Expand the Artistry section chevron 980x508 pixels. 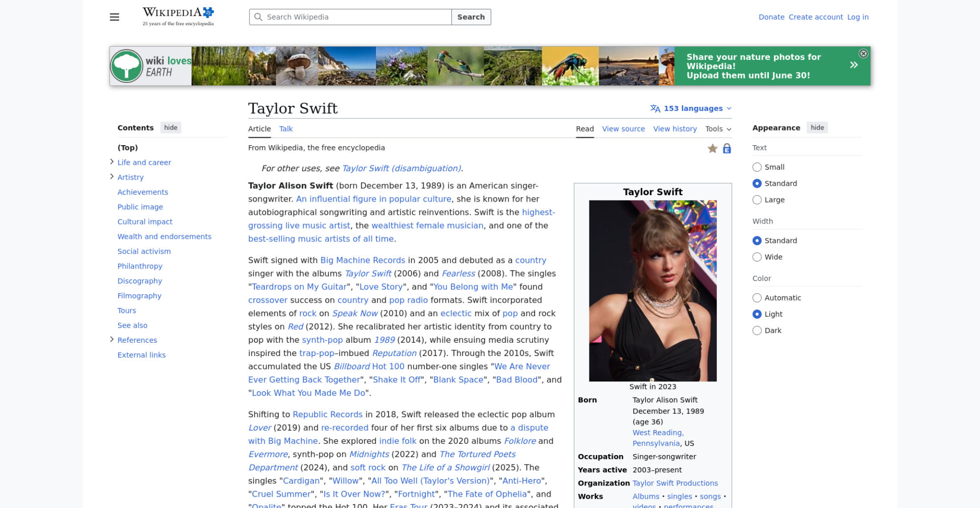click(x=112, y=177)
